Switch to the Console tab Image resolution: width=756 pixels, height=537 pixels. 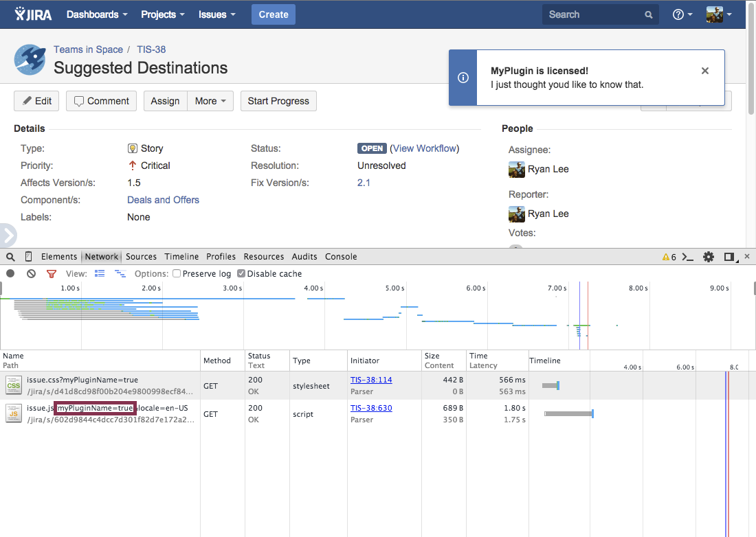click(341, 257)
